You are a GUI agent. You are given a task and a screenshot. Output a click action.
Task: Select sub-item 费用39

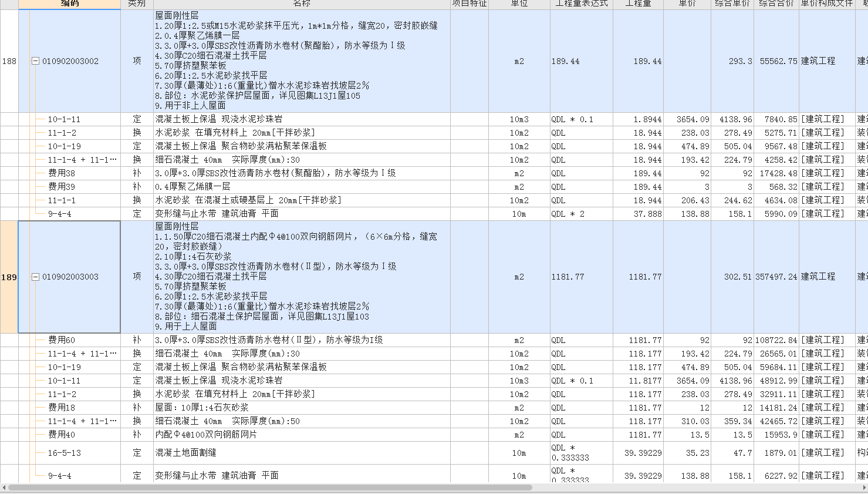click(62, 187)
